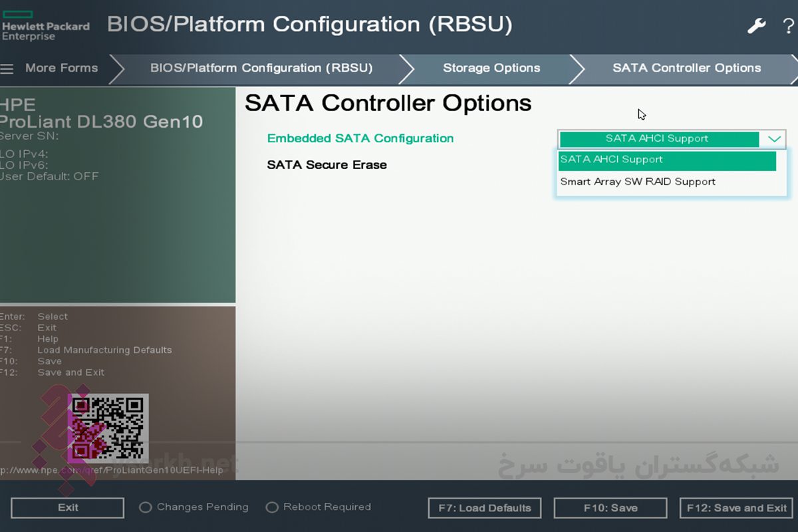Choose Smart Array SW RAID Support option
Screen dimensions: 798x532
[638, 182]
